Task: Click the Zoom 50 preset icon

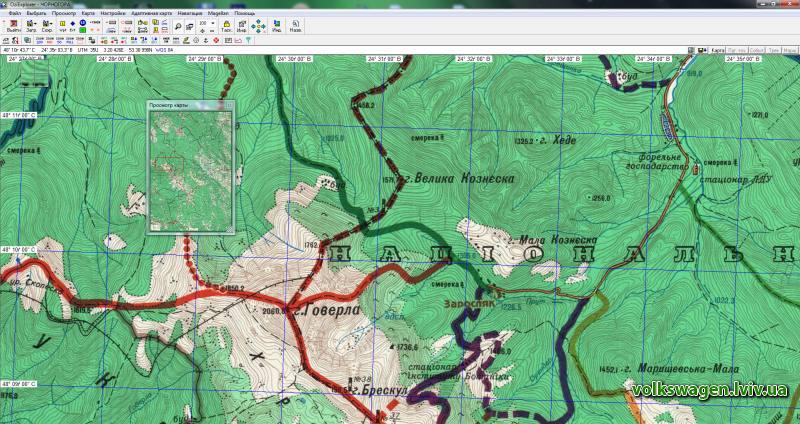Action: pyautogui.click(x=60, y=40)
